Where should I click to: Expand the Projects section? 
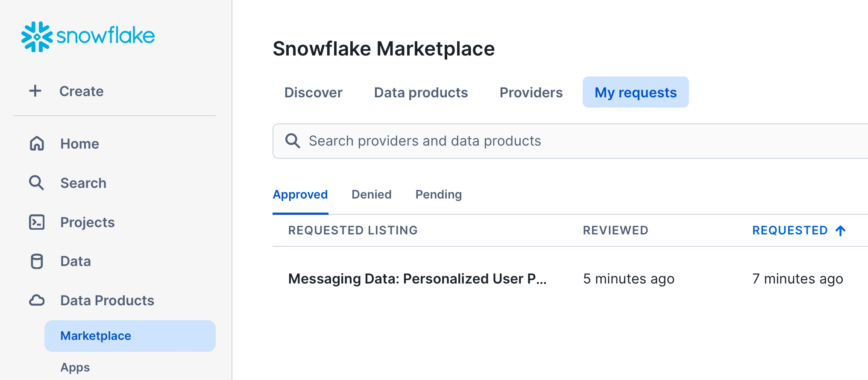point(87,222)
